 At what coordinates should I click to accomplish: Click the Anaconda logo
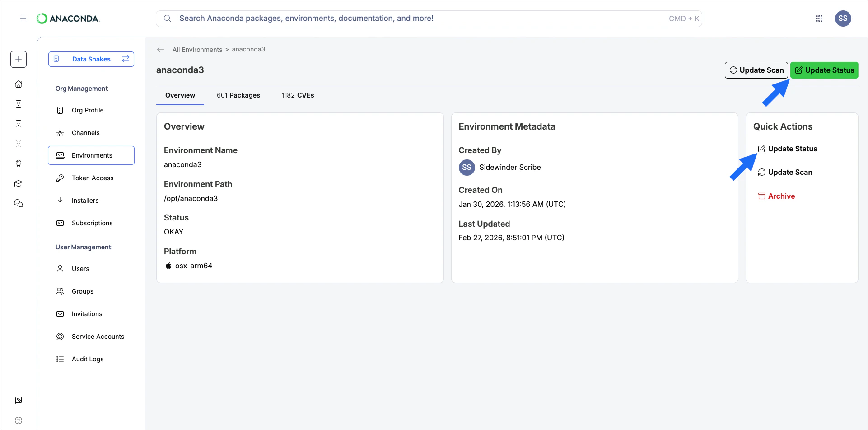[x=68, y=19]
